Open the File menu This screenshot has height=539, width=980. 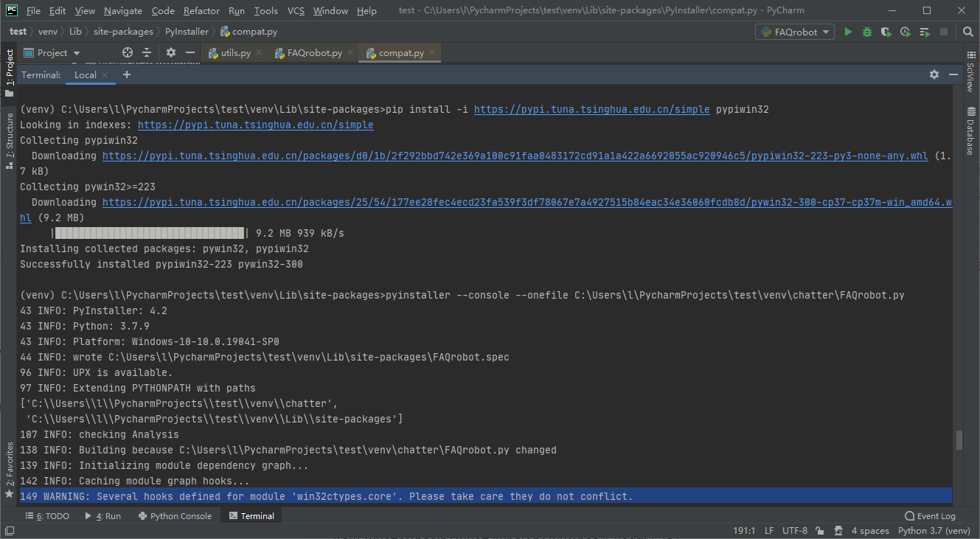(x=33, y=10)
